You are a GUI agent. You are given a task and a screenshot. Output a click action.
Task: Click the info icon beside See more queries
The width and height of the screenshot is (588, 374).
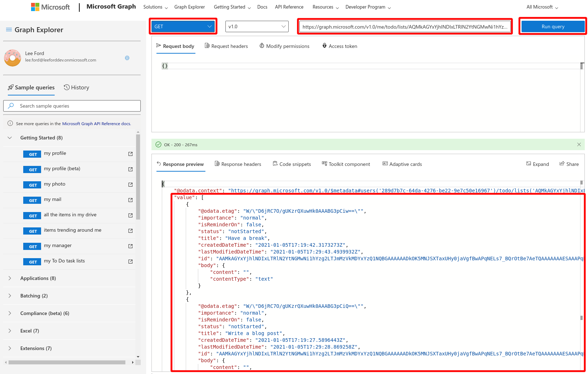10,123
